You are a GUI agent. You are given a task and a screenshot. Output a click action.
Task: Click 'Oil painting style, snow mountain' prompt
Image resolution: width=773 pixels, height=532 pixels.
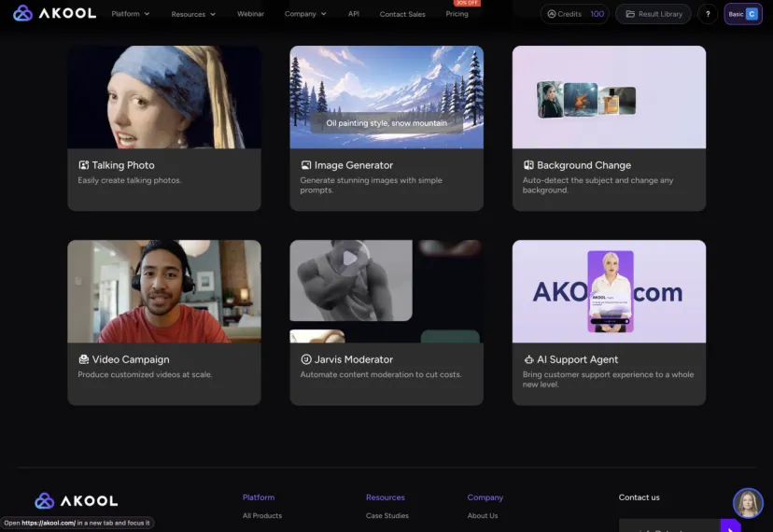click(386, 123)
